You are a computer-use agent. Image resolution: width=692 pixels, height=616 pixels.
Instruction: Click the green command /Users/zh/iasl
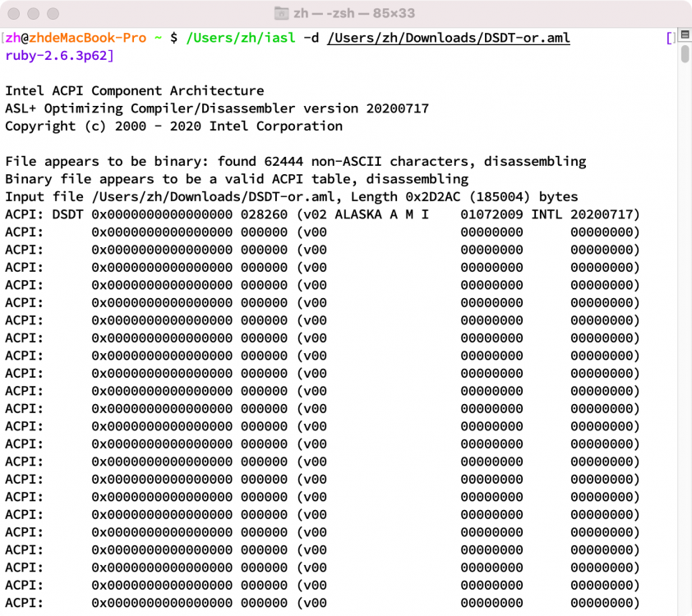(241, 38)
